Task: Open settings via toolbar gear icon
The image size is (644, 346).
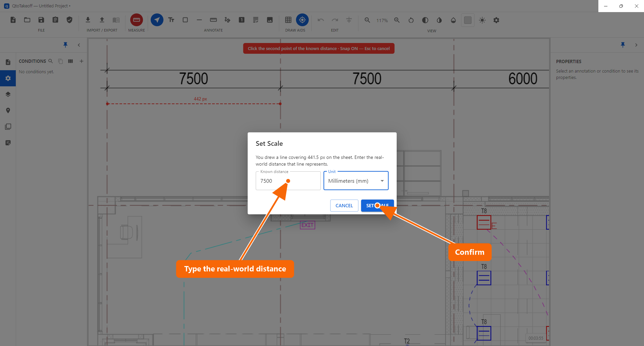Action: coord(496,20)
